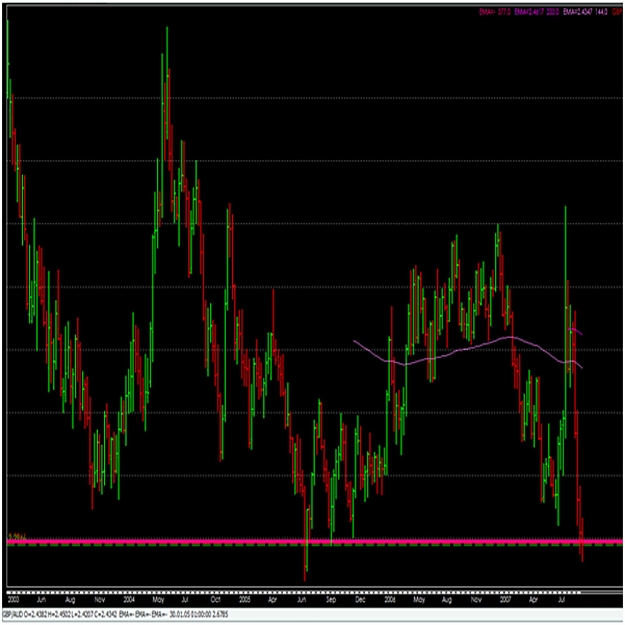Click the 2006 date axis label

click(x=389, y=599)
